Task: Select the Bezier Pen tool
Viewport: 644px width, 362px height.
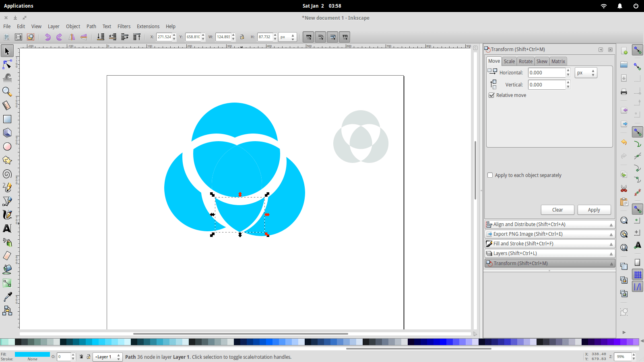Action: click(x=7, y=201)
